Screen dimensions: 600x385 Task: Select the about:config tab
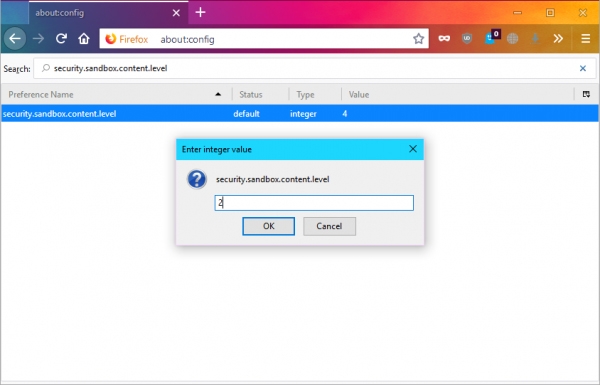108,13
